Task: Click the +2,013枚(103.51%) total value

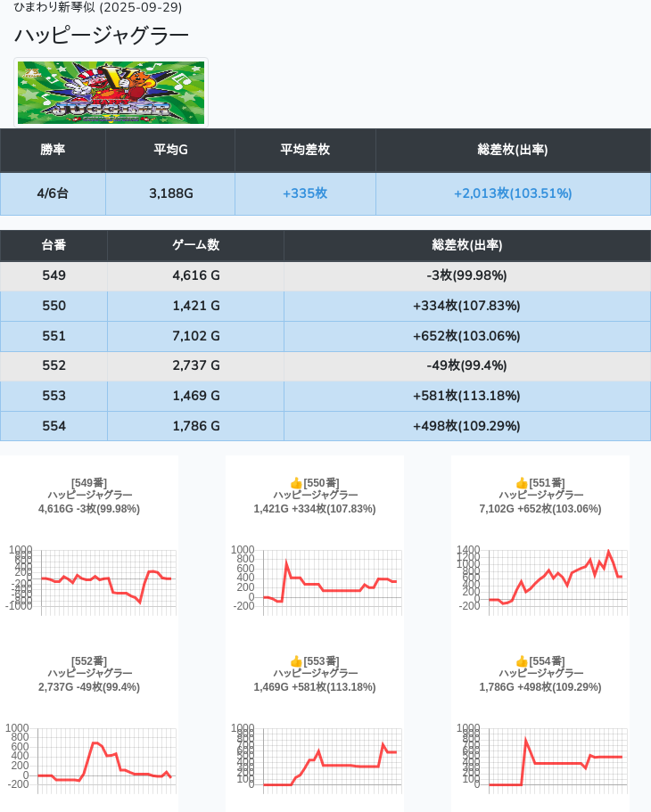Action: click(x=513, y=193)
